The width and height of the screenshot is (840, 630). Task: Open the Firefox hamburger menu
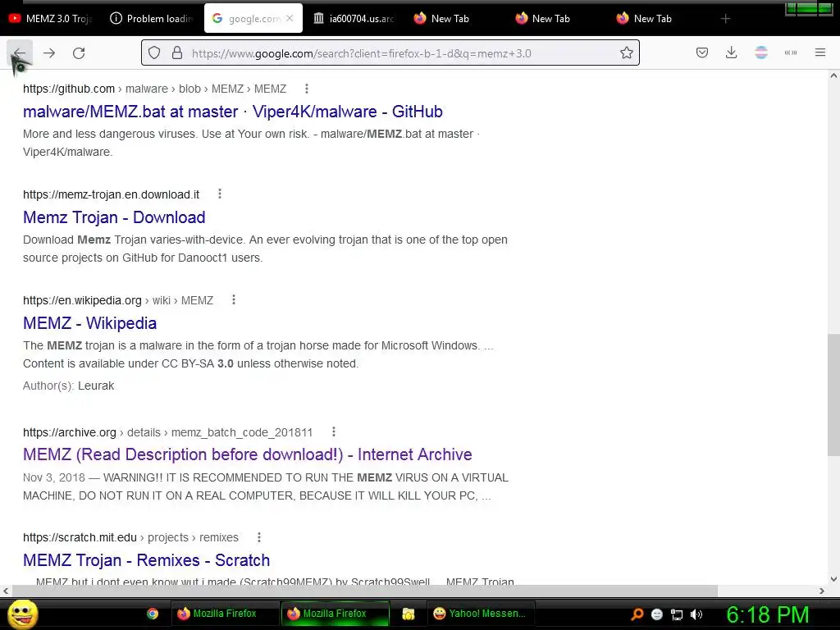point(820,52)
